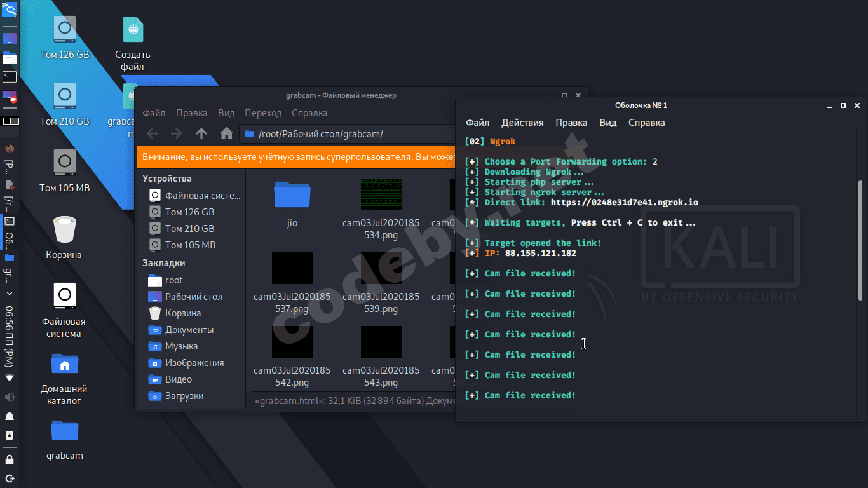This screenshot has height=488, width=868.
Task: Select Том 210 GB in the Устройства list
Action: pyautogui.click(x=189, y=229)
